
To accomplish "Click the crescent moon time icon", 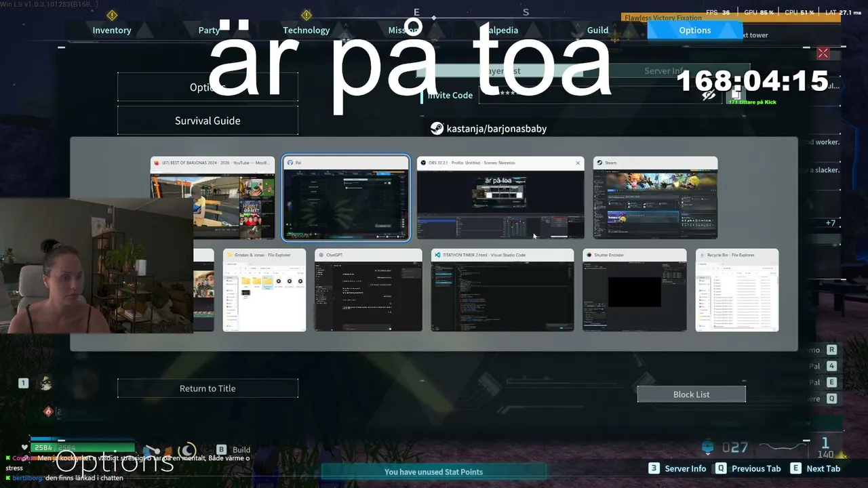I will [187, 451].
